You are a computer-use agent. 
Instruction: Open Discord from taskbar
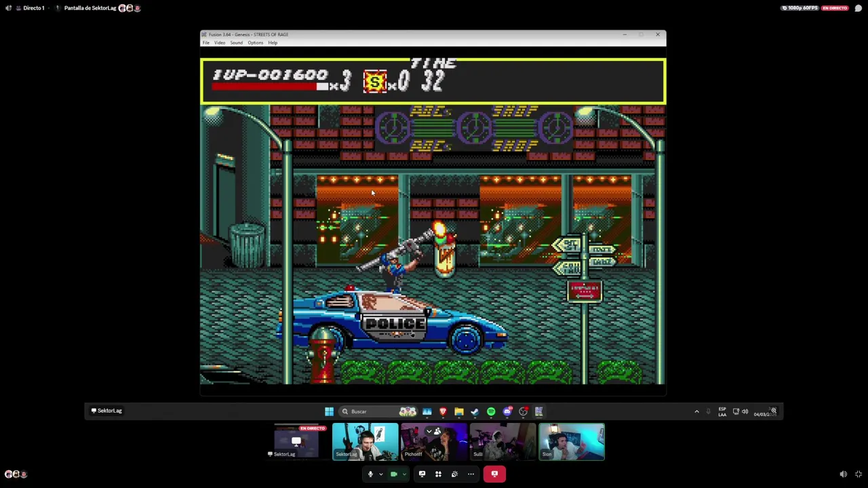click(507, 411)
